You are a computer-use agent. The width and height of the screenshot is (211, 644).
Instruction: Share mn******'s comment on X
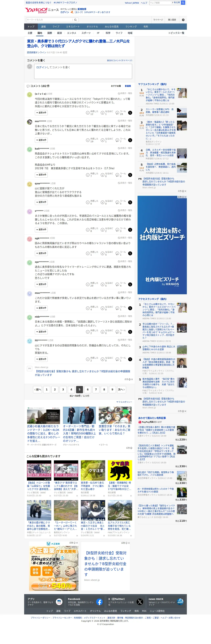tap(130, 140)
